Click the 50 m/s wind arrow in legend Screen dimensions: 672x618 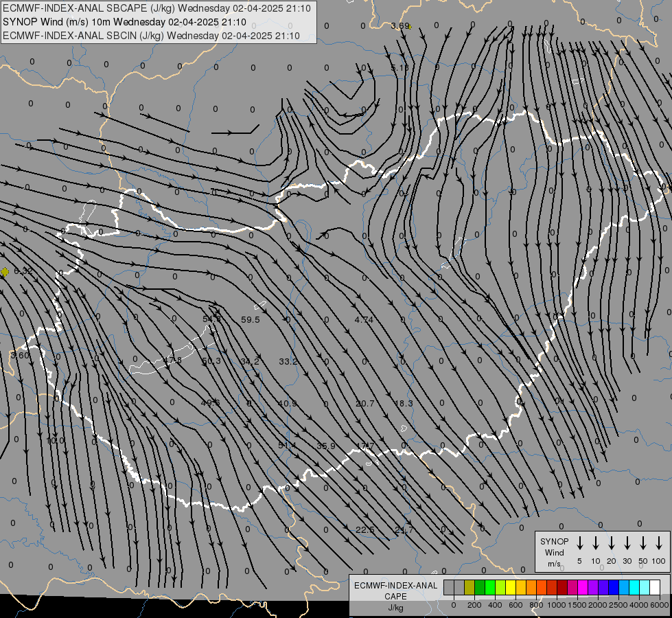click(643, 543)
